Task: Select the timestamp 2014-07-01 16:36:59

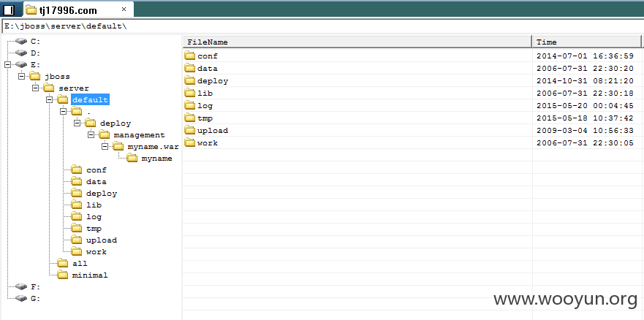Action: [585, 56]
